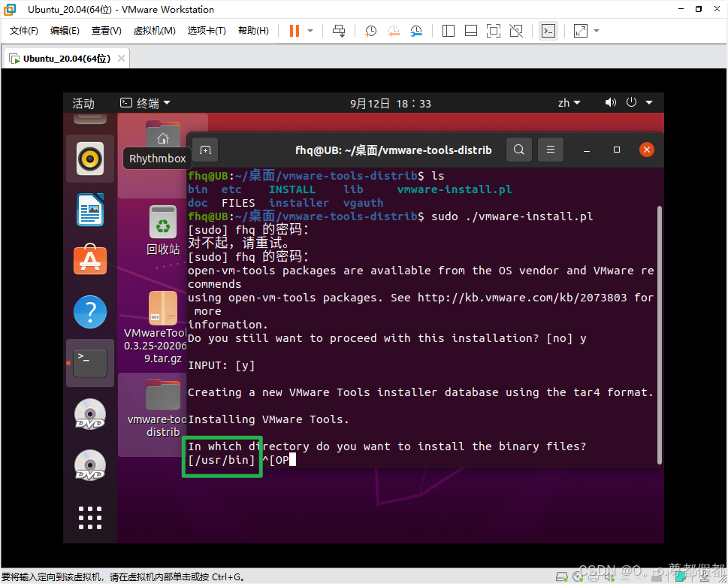Toggle the library sidebar panel

pyautogui.click(x=449, y=31)
